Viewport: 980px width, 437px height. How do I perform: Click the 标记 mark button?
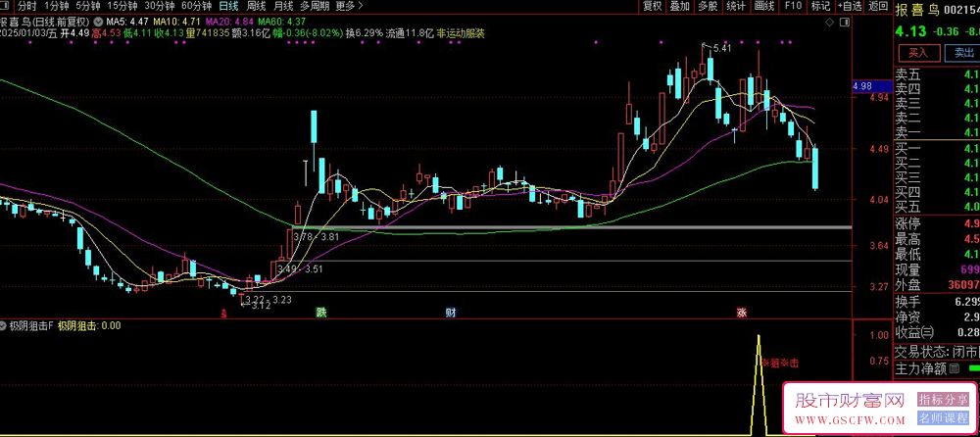[x=820, y=6]
